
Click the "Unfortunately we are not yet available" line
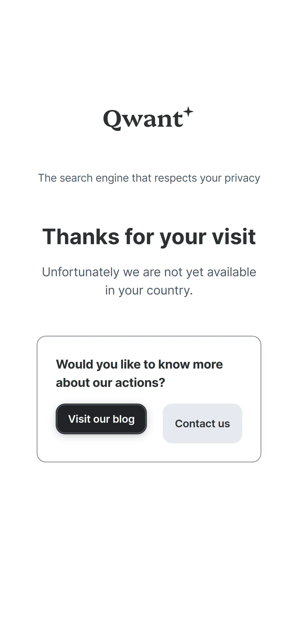(149, 272)
